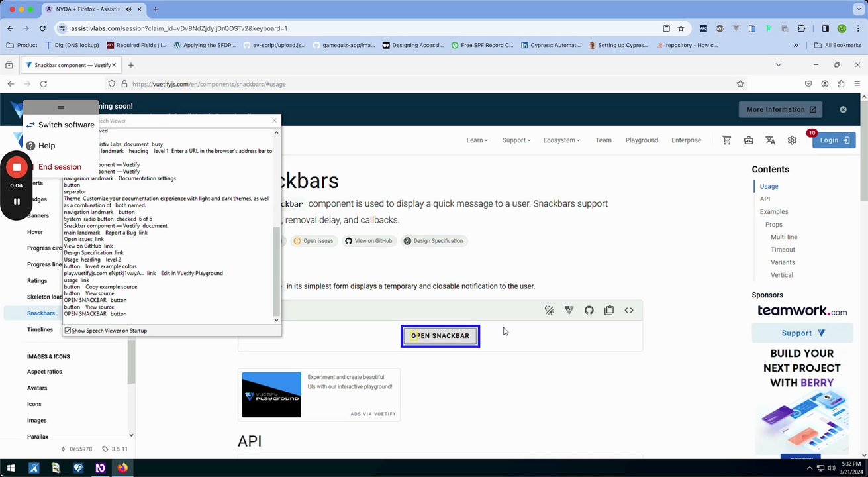Toggle Show Speech Viewer on Startup checkbox
868x477 pixels.
pos(68,330)
